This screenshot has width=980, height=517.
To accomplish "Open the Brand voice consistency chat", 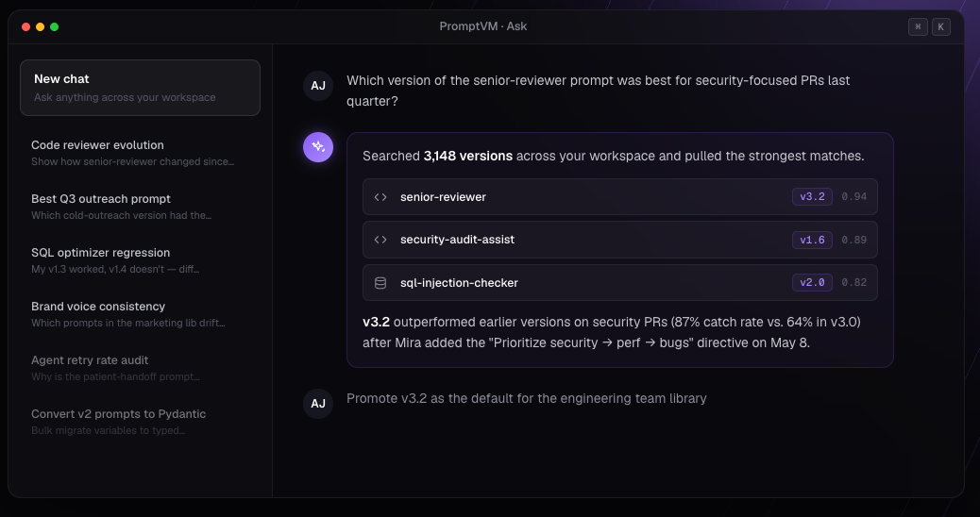I will (x=140, y=314).
